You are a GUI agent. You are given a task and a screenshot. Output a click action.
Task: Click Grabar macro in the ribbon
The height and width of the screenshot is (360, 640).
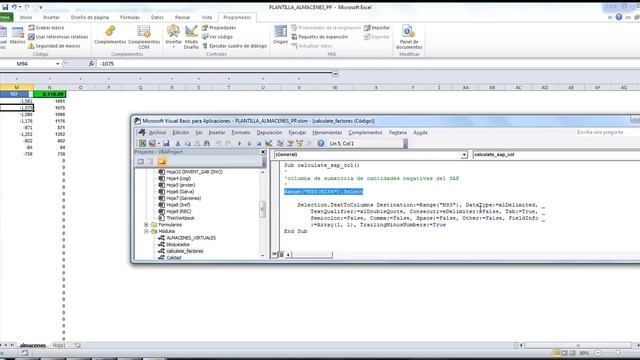(46, 27)
